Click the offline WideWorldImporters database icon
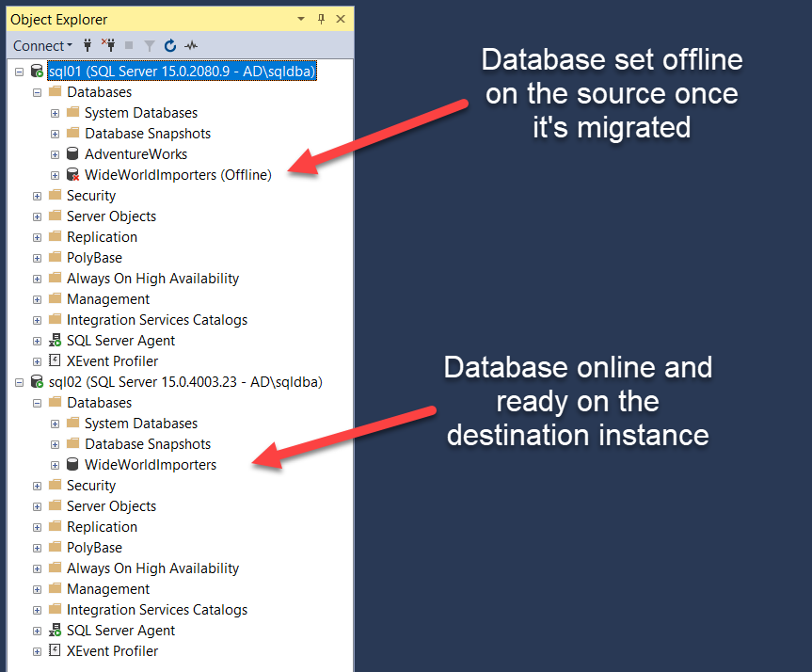812x672 pixels. pos(73,175)
